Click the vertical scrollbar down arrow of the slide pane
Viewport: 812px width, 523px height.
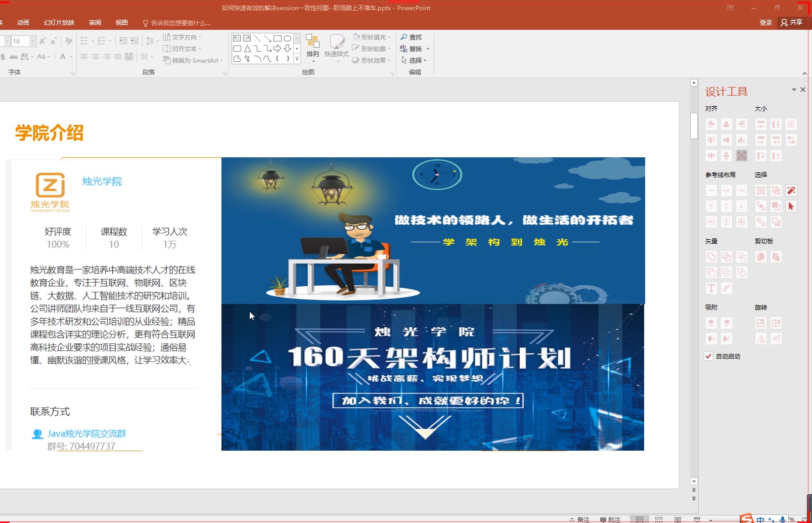tap(694, 482)
